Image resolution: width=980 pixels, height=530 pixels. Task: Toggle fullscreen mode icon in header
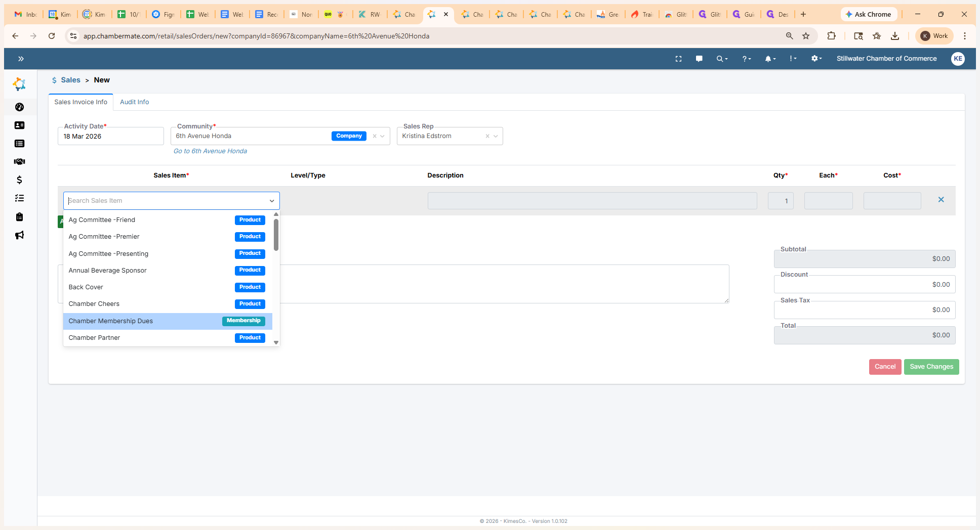point(678,59)
